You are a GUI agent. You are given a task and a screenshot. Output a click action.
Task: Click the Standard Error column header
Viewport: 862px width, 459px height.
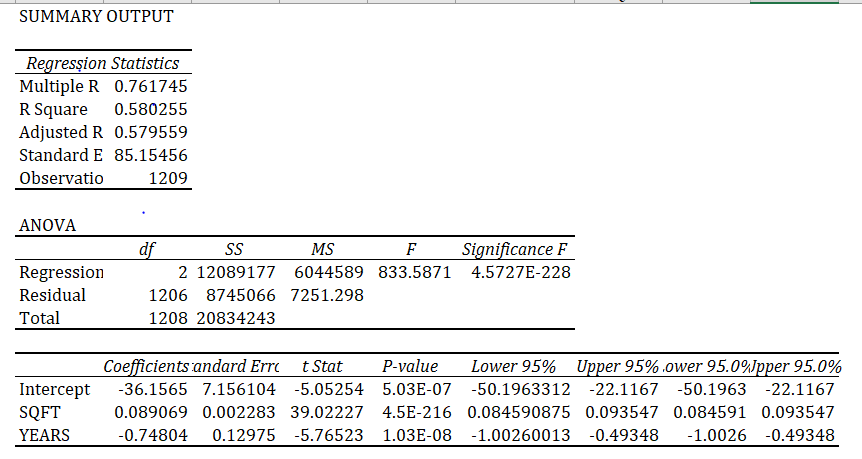235,367
